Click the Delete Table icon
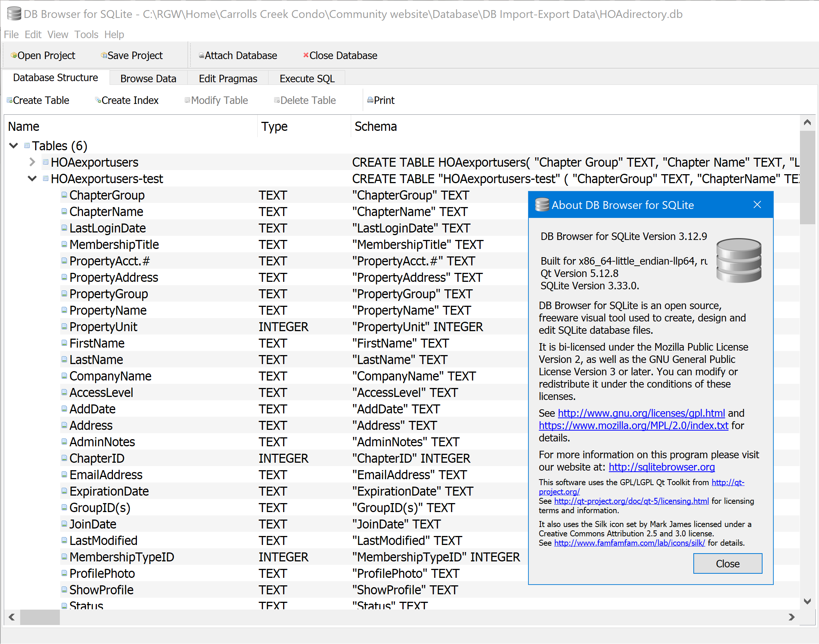This screenshot has width=819, height=644. pyautogui.click(x=305, y=100)
